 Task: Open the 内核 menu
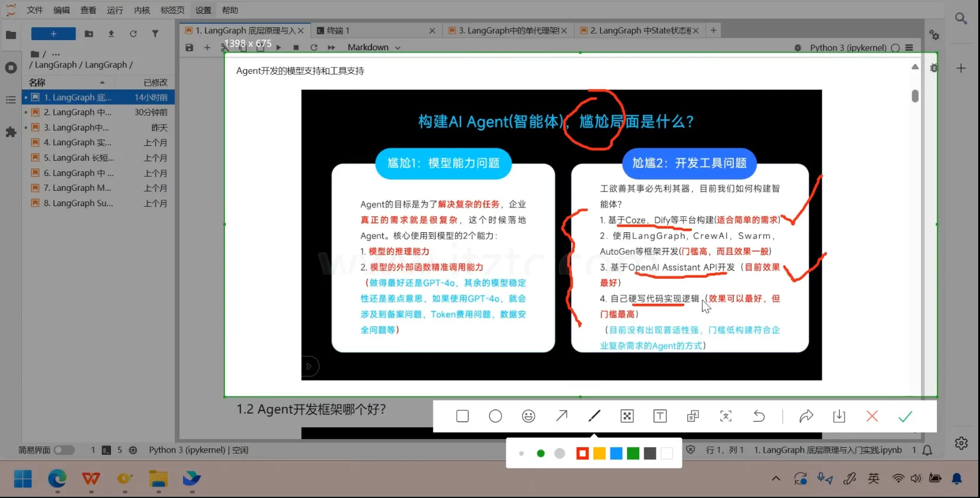(x=142, y=10)
